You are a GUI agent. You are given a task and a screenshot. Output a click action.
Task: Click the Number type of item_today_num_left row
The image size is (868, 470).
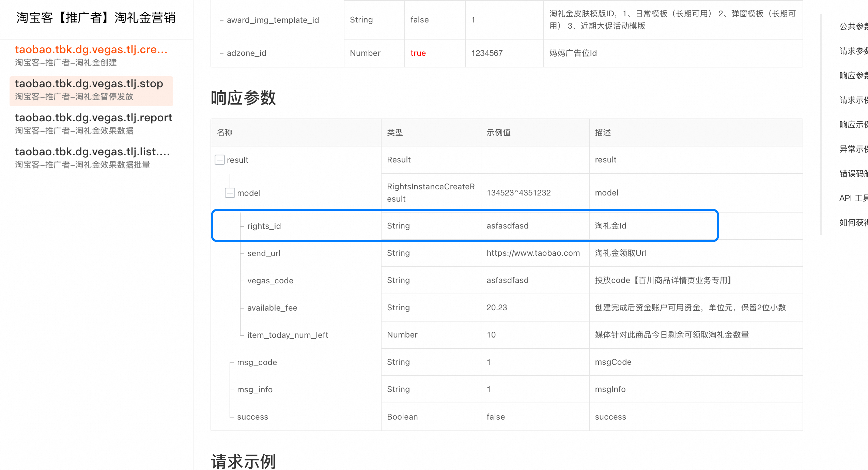(x=402, y=335)
